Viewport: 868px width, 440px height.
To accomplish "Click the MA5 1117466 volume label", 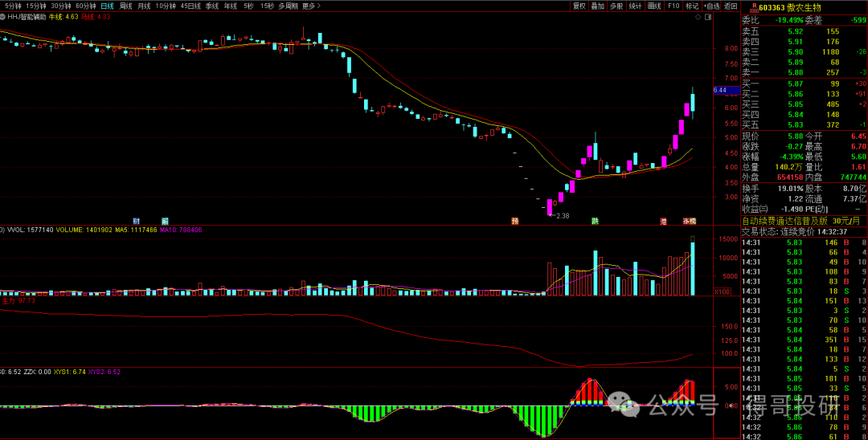I will tap(136, 230).
